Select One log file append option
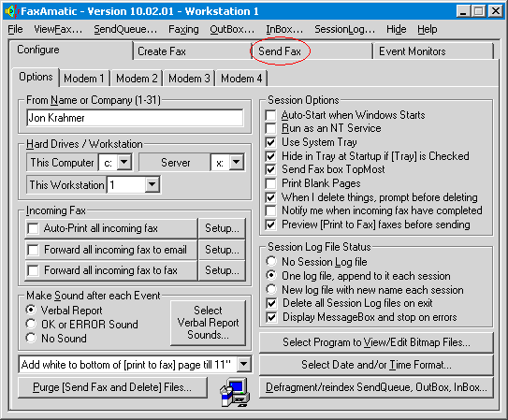 [271, 275]
